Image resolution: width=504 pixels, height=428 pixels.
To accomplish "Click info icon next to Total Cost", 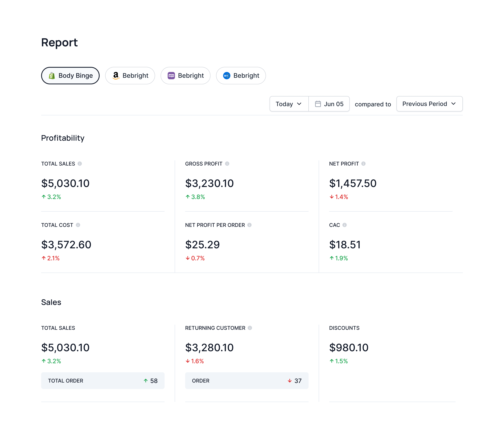I will click(x=78, y=225).
